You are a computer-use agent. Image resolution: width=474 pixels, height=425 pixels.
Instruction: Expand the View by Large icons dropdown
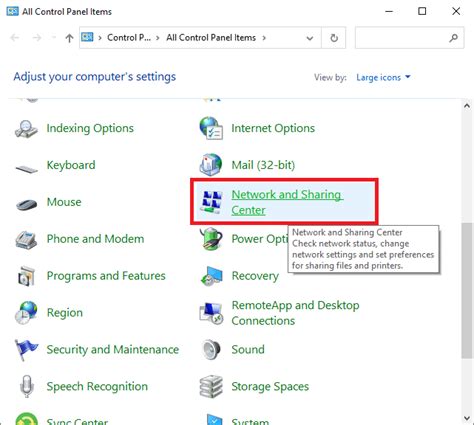[x=383, y=77]
